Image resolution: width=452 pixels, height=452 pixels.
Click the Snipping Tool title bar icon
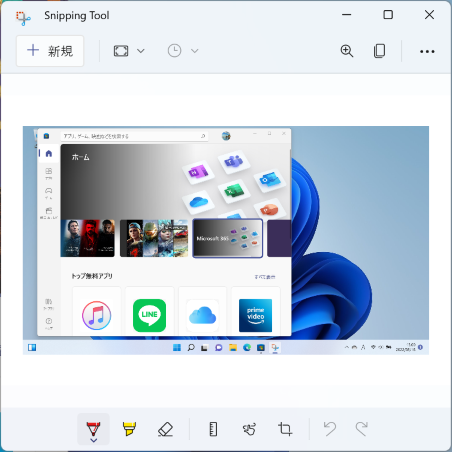tap(23, 18)
